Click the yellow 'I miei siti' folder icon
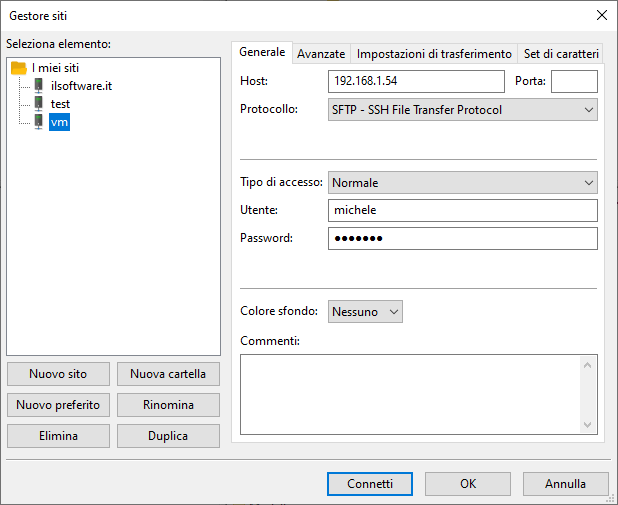Screen dimensions: 618x505 click(19, 68)
